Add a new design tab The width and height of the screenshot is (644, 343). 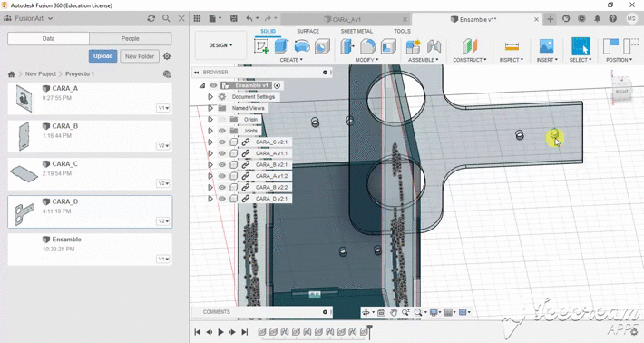coord(551,19)
